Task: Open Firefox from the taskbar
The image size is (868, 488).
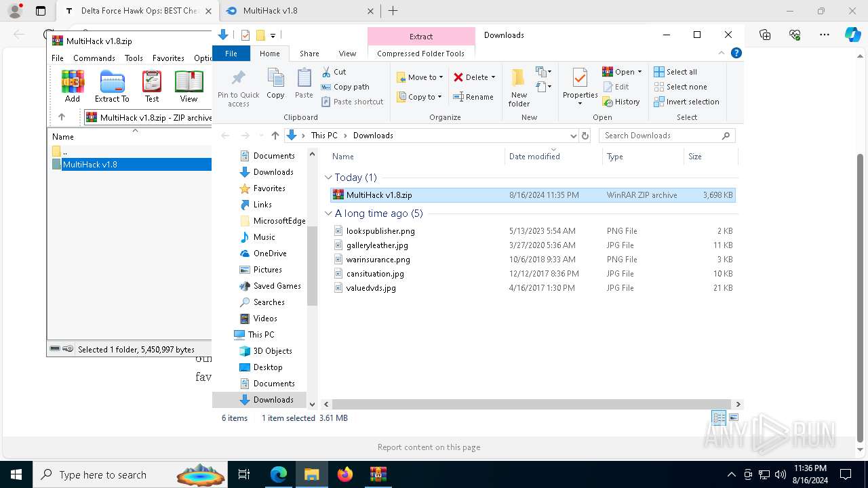Action: pyautogui.click(x=345, y=474)
